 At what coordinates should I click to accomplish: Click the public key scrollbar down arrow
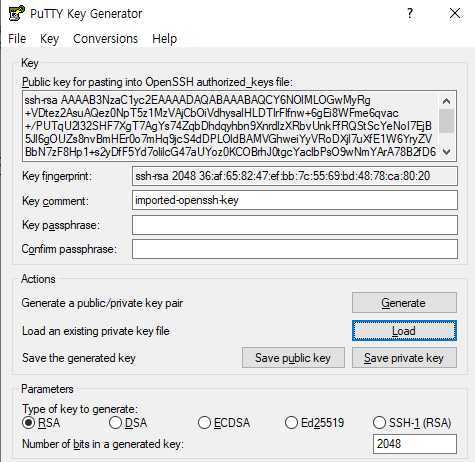coord(446,152)
